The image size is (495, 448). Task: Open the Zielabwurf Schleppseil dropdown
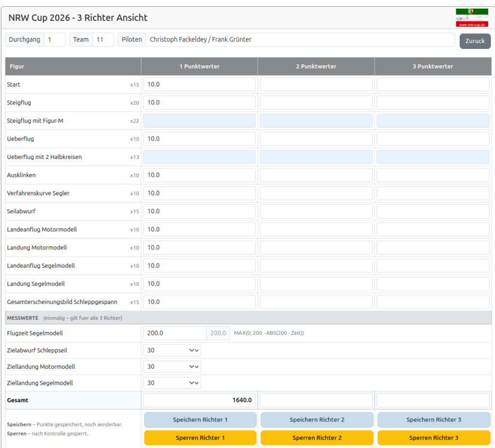tap(172, 350)
